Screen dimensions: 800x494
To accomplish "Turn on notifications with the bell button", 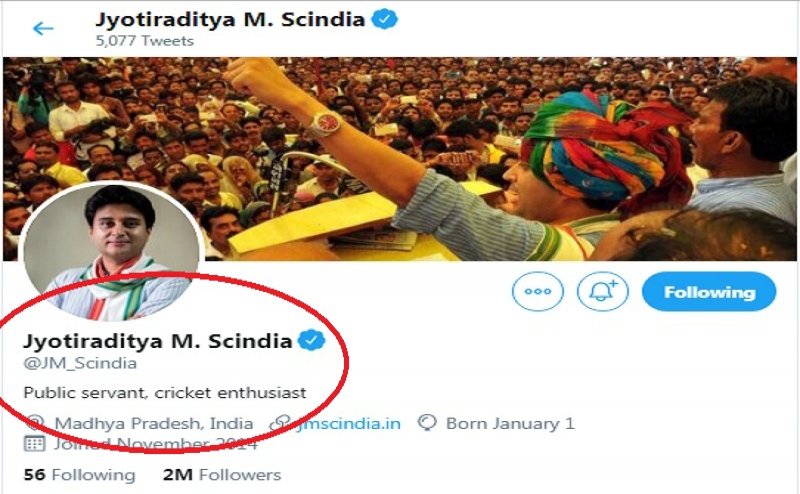I will click(603, 292).
